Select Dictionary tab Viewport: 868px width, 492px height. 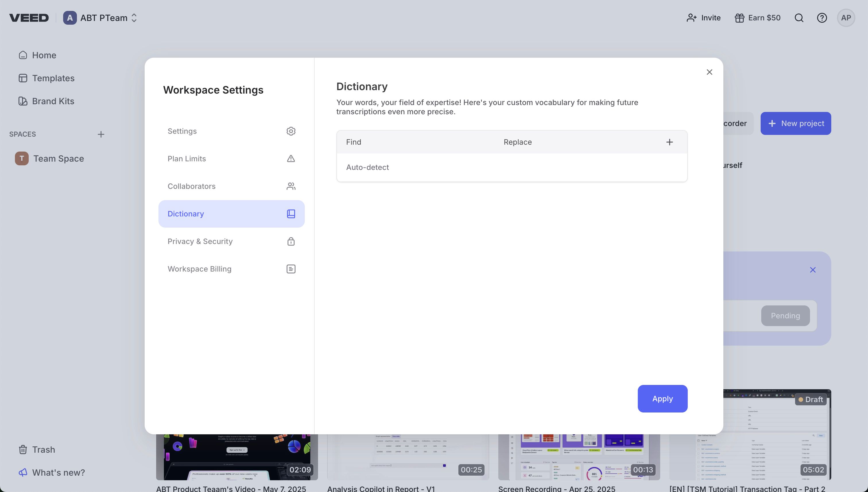click(x=231, y=214)
